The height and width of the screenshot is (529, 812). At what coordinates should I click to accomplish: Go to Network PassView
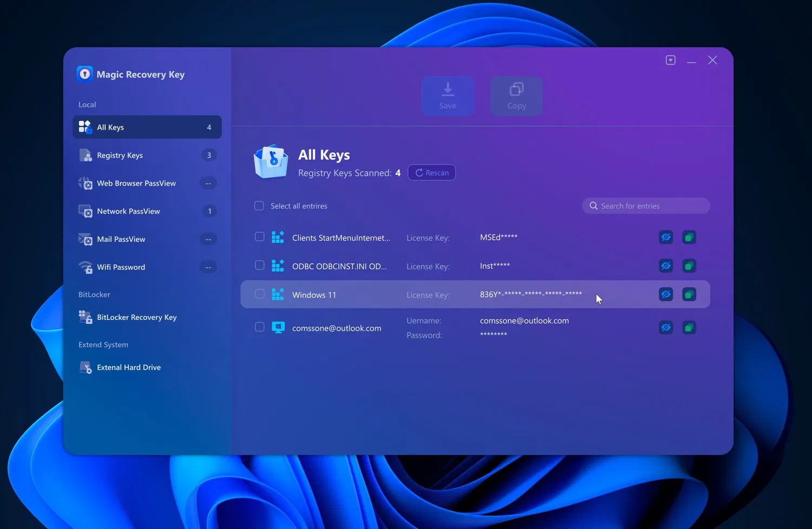(x=147, y=211)
